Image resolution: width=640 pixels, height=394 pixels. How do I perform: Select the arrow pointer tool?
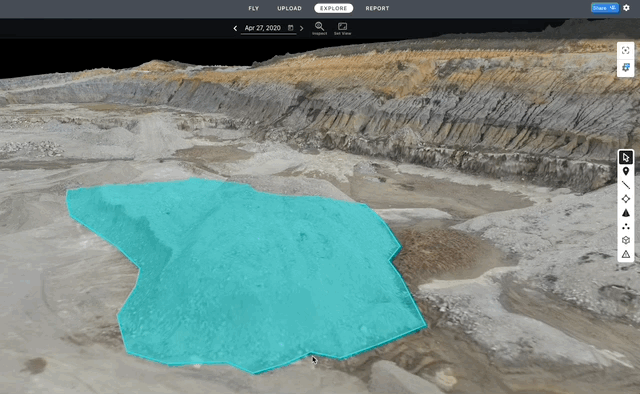[626, 158]
